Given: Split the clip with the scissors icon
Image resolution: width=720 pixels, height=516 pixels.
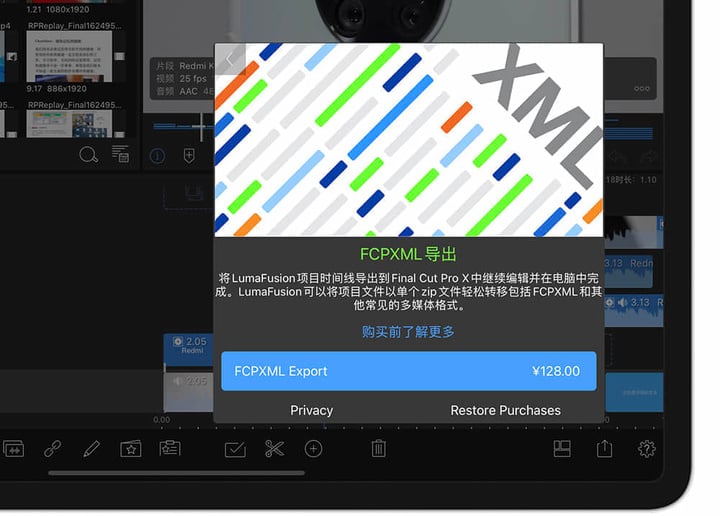Looking at the screenshot, I should coord(275,449).
